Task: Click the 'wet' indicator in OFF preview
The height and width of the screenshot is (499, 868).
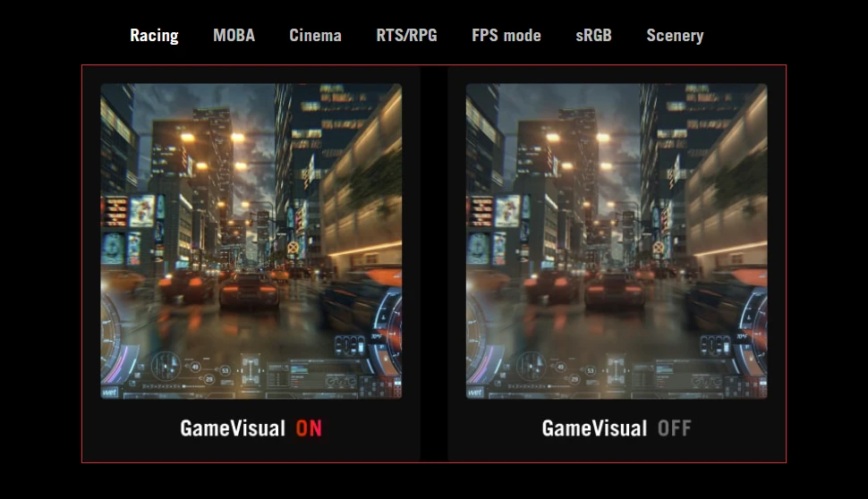Action: [475, 393]
